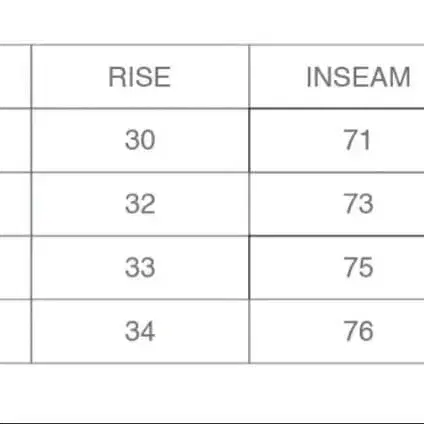Click the cropped cell left of 34
The width and height of the screenshot is (424, 424).
pyautogui.click(x=15, y=331)
